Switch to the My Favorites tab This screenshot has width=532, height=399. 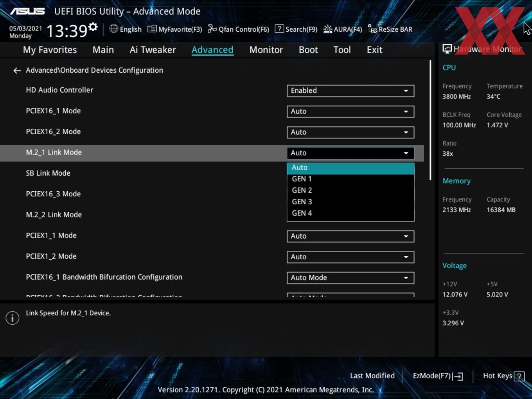(50, 50)
